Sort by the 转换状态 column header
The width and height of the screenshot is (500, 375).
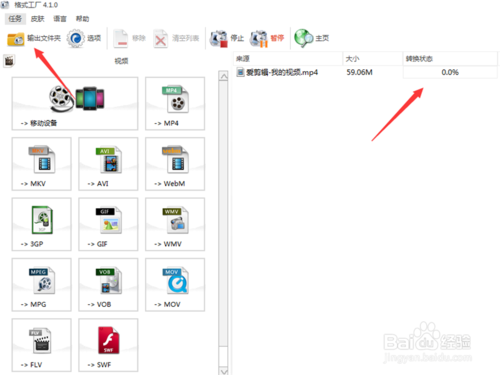(450, 59)
